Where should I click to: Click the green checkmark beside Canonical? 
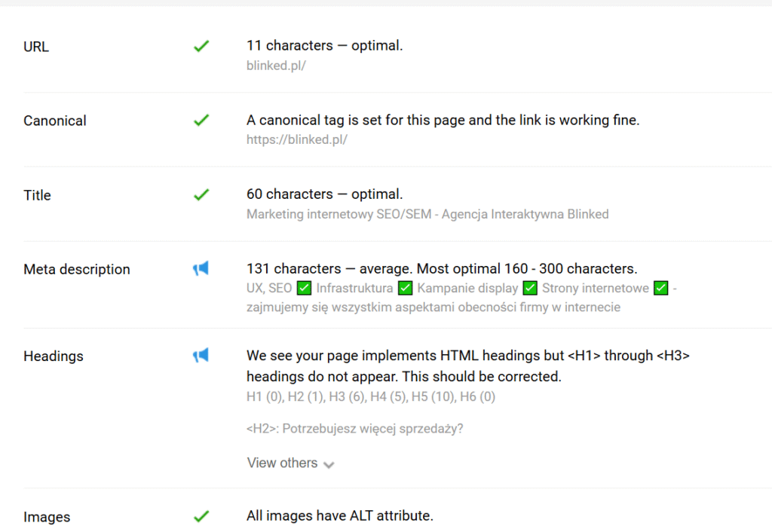tap(201, 120)
